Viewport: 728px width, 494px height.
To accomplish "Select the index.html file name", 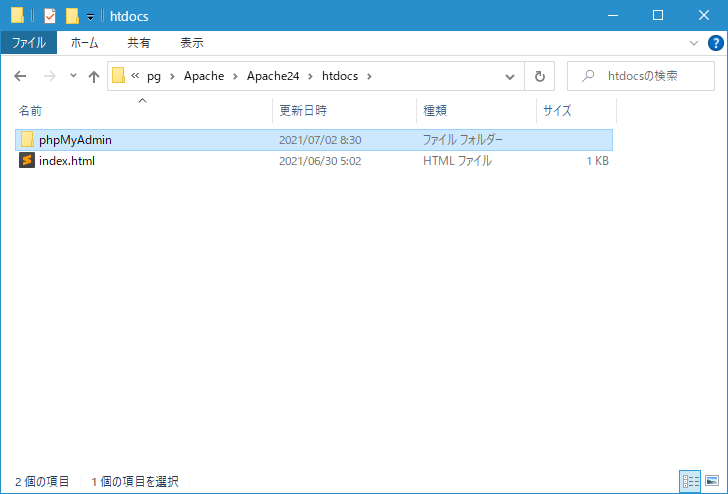I will (67, 161).
